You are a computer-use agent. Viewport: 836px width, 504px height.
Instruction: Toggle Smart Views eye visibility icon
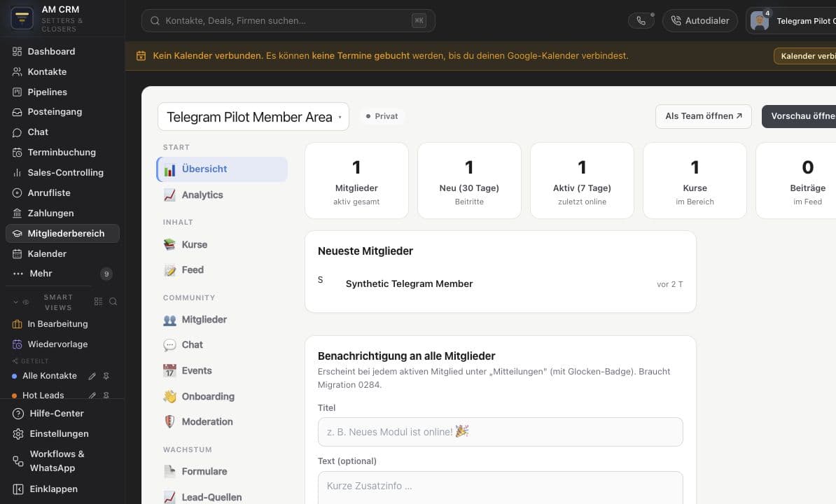coord(26,302)
